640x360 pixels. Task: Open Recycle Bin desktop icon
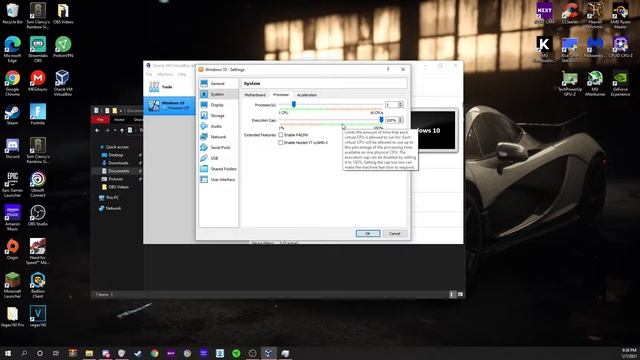click(x=13, y=14)
